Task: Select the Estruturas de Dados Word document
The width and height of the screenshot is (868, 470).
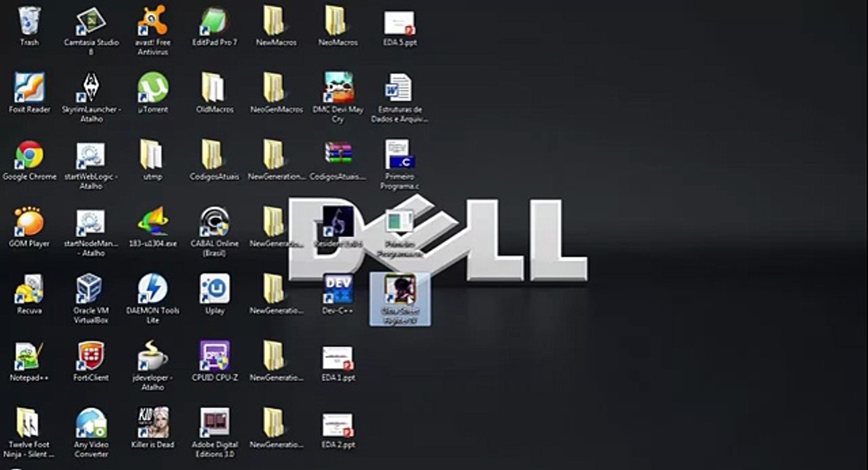Action: coord(400,98)
